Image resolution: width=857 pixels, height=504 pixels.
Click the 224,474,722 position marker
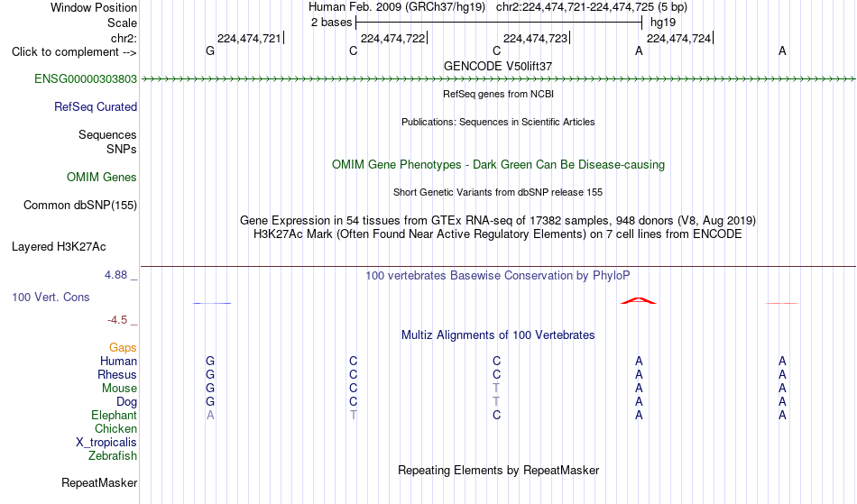pos(392,39)
